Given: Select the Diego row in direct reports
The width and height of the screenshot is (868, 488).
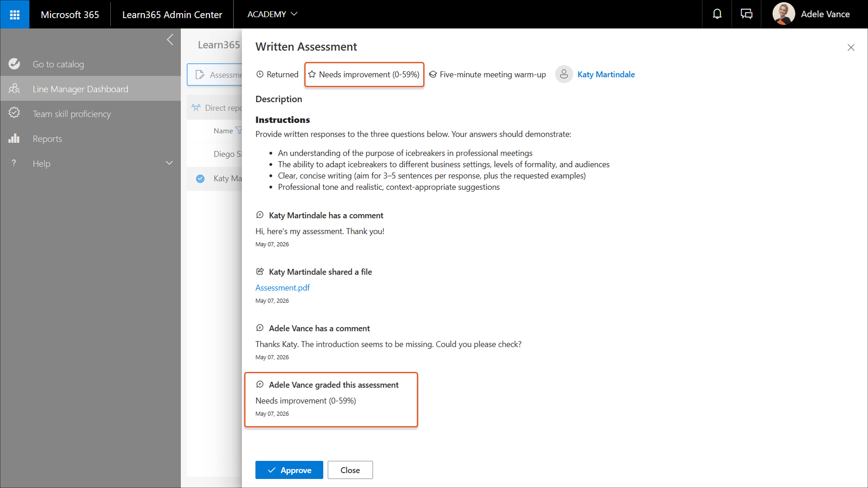Looking at the screenshot, I should coord(214,154).
